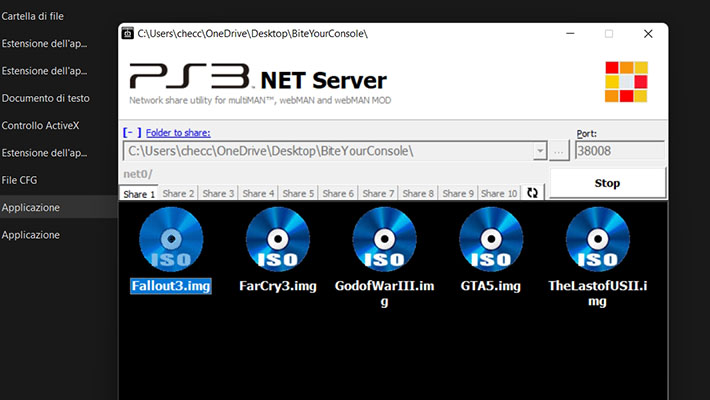710x400 pixels.
Task: Click the GodofWarIII.img file name label
Action: pos(384,293)
